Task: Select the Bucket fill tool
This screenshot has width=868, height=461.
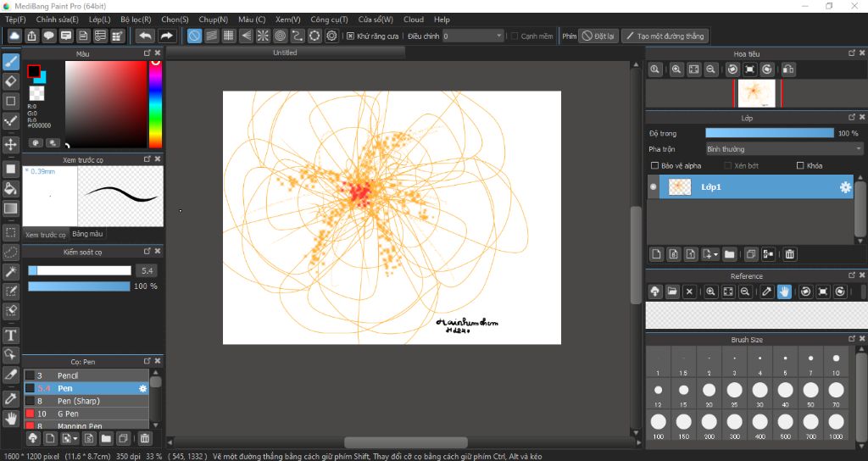Action: (10, 188)
